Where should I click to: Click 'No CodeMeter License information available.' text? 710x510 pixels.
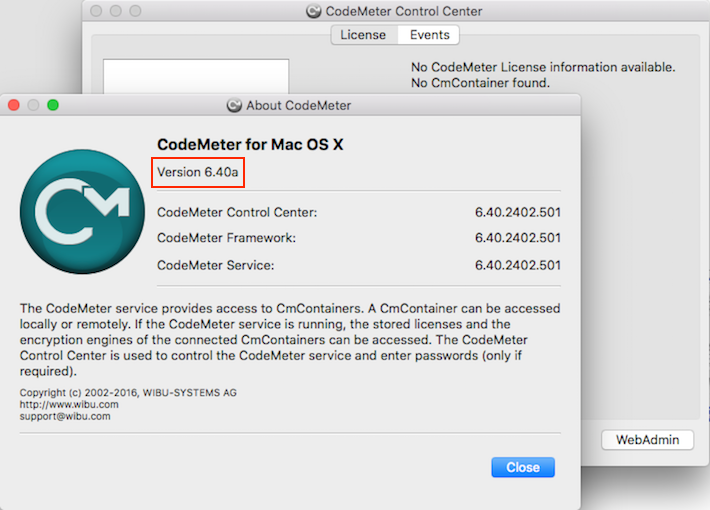543,67
